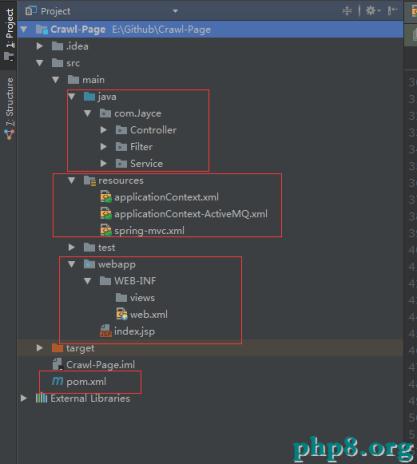Collapse the com.Jayce package arrow
Screen dimensions: 417x464
87,113
